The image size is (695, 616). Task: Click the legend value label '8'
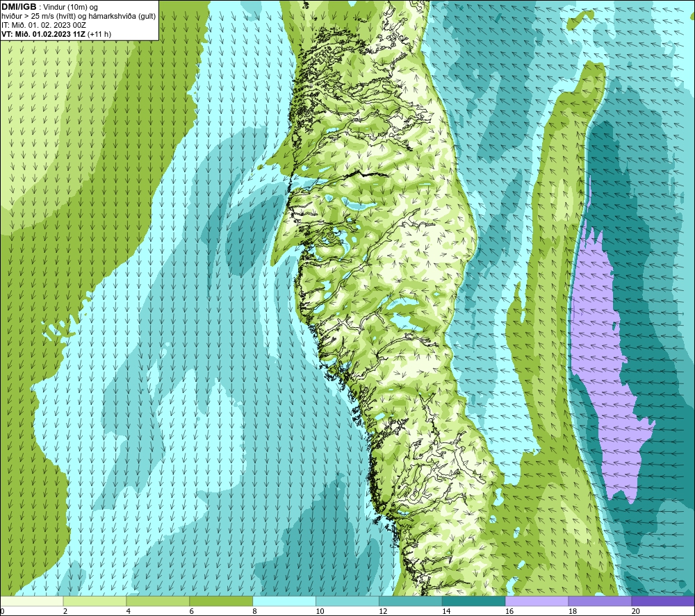tap(255, 611)
